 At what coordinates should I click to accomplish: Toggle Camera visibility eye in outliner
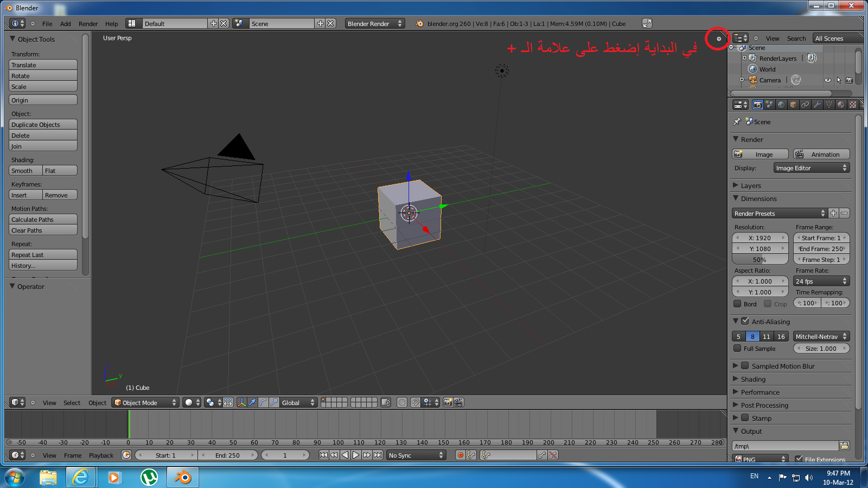coord(828,80)
